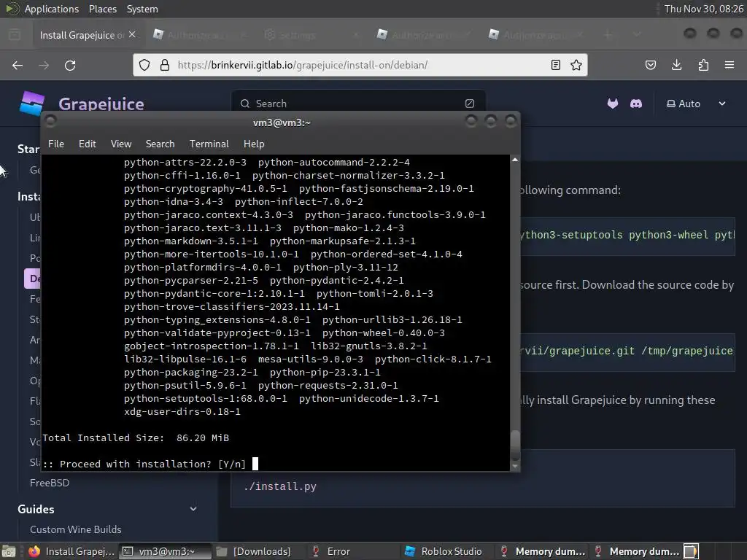Click the URL address bar
Image resolution: width=747 pixels, height=560 pixels.
click(x=360, y=65)
